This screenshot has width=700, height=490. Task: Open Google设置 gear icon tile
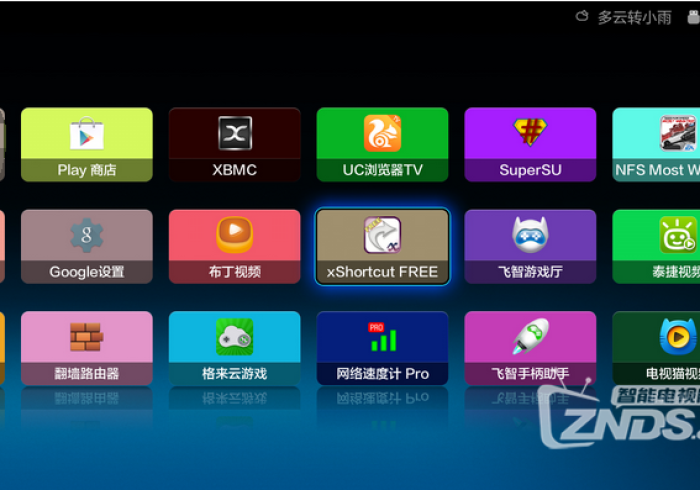click(87, 246)
